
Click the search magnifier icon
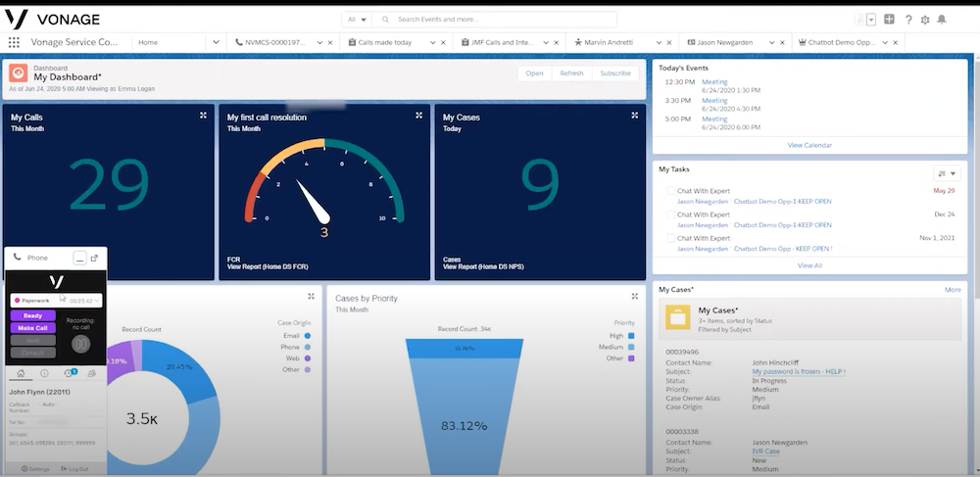pos(385,20)
